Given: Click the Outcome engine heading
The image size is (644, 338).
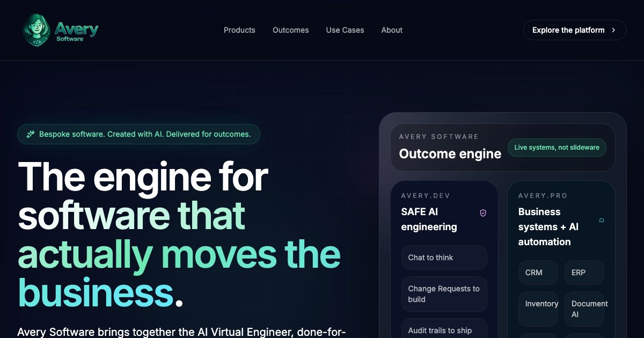Looking at the screenshot, I should 450,154.
